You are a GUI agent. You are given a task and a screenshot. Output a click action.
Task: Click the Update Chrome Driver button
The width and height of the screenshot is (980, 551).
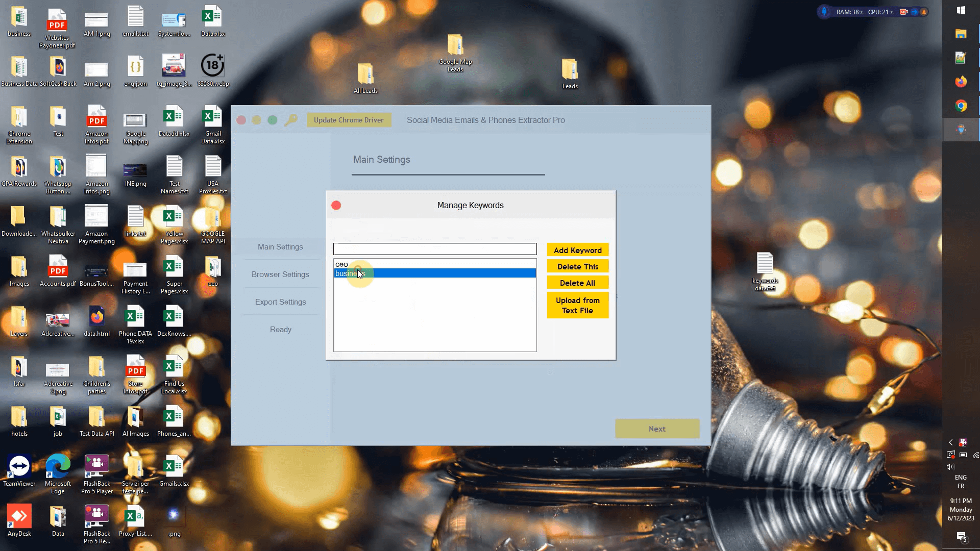point(349,120)
